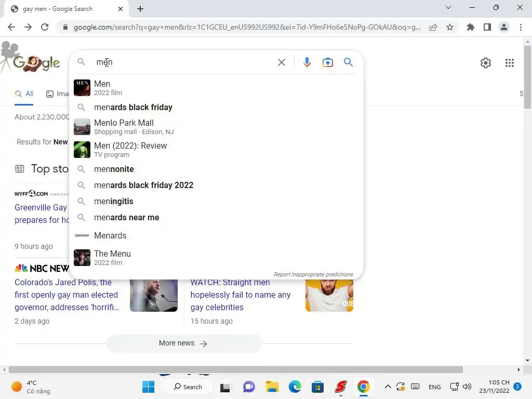Screen dimensions: 532x399
Task: Launch Microsoft Edge from taskbar
Action: [x=295, y=387]
